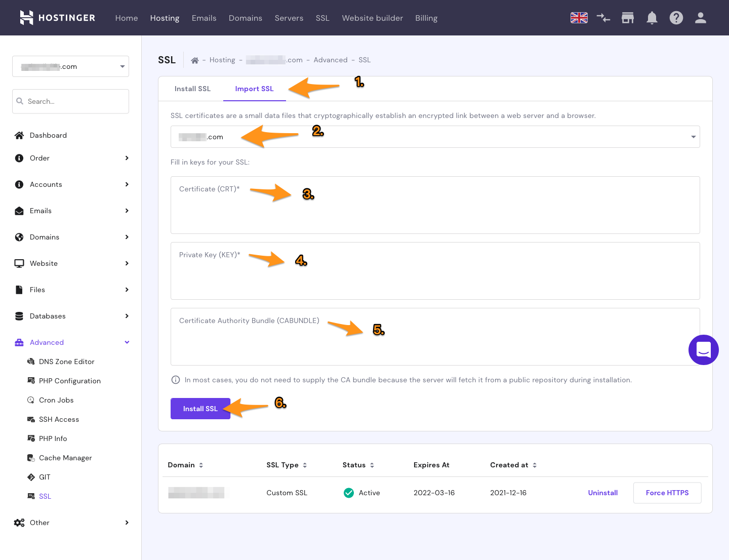Open the SSL domain dropdown
This screenshot has height=560, width=729.
coord(435,137)
